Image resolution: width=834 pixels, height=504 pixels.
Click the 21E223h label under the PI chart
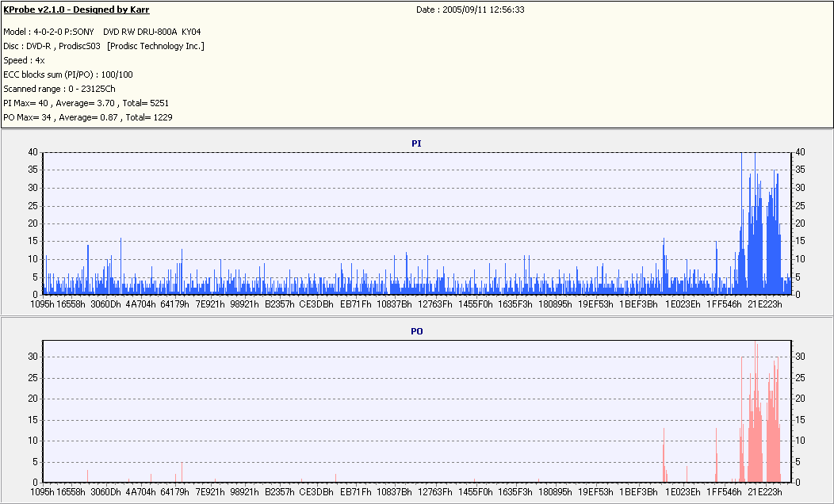coord(765,304)
